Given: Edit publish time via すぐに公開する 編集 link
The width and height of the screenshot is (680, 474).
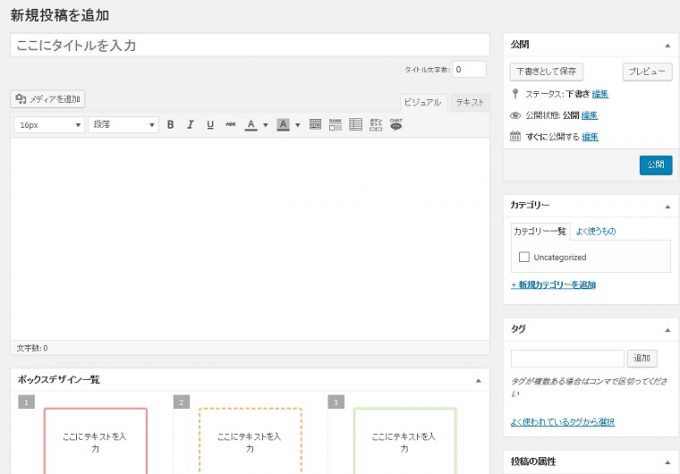Looking at the screenshot, I should click(x=590, y=137).
